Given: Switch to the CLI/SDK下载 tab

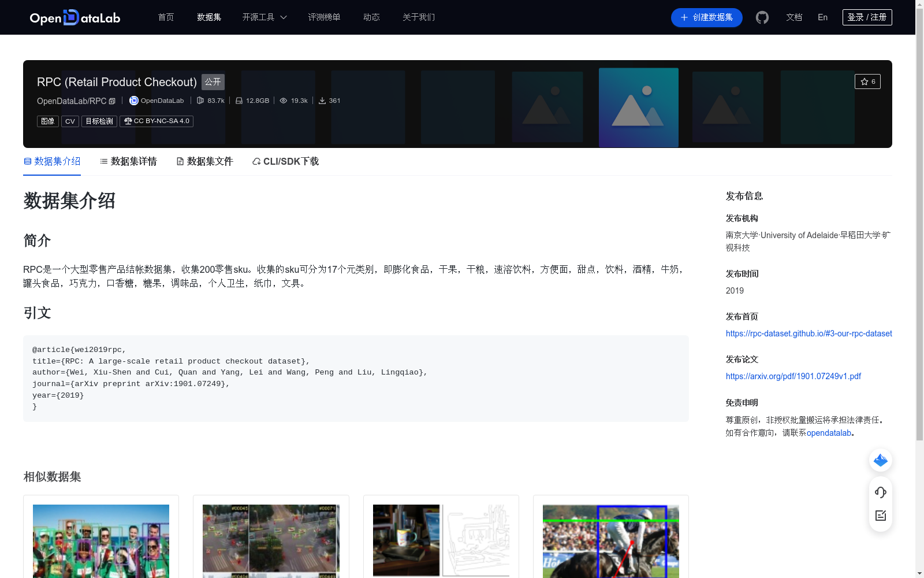Looking at the screenshot, I should [285, 161].
